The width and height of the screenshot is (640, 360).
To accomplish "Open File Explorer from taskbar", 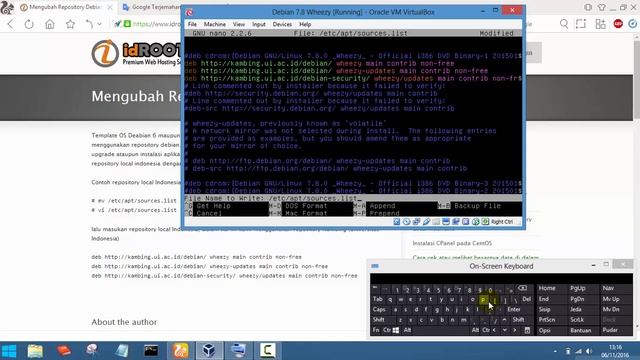I will click(35, 351).
